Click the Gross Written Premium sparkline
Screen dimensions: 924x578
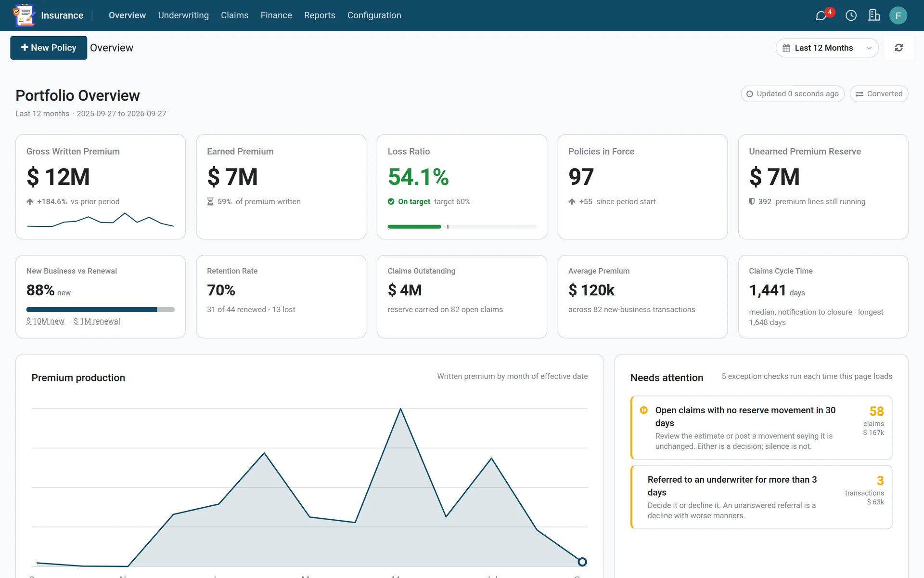click(x=100, y=220)
